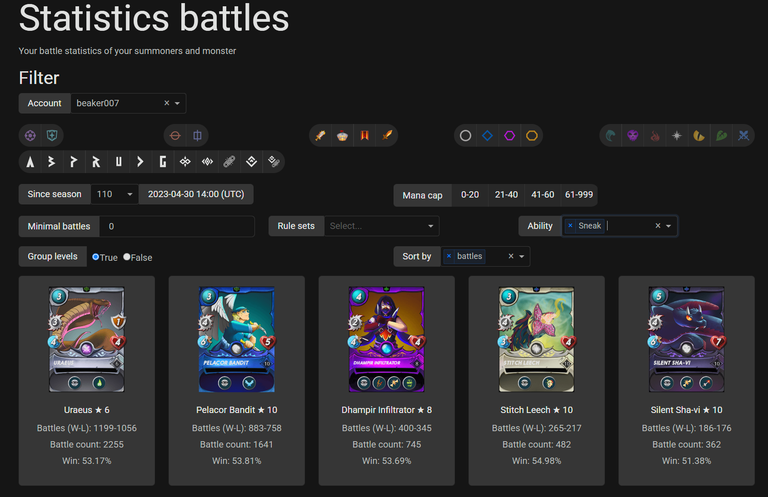
Task: Toggle the Reward edition R rune
Action: tap(96, 162)
